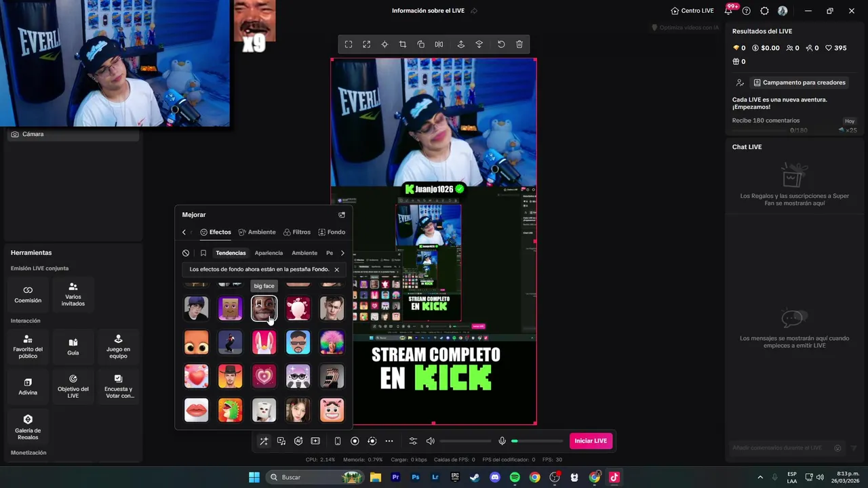Dismiss the background effects notice
Image resolution: width=868 pixels, height=488 pixels.
pyautogui.click(x=336, y=270)
